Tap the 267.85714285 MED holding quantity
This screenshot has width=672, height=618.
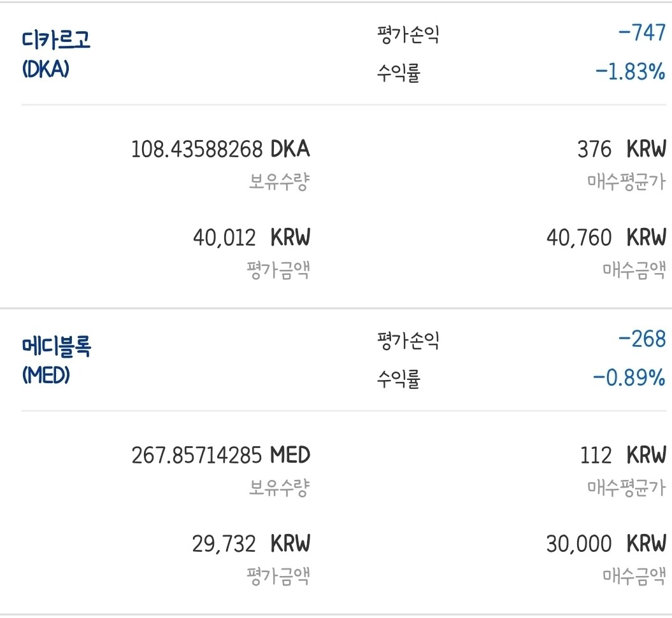point(220,455)
